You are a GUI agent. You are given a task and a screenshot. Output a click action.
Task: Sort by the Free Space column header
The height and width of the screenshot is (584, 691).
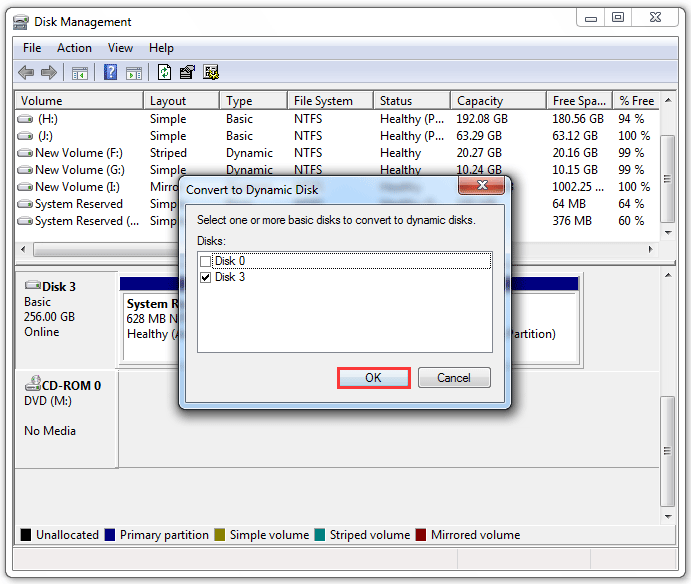580,101
